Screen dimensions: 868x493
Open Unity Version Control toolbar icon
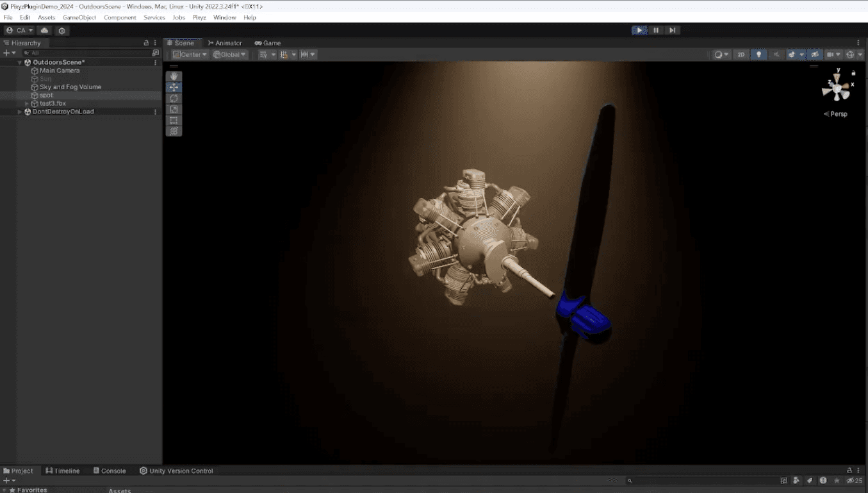[61, 30]
